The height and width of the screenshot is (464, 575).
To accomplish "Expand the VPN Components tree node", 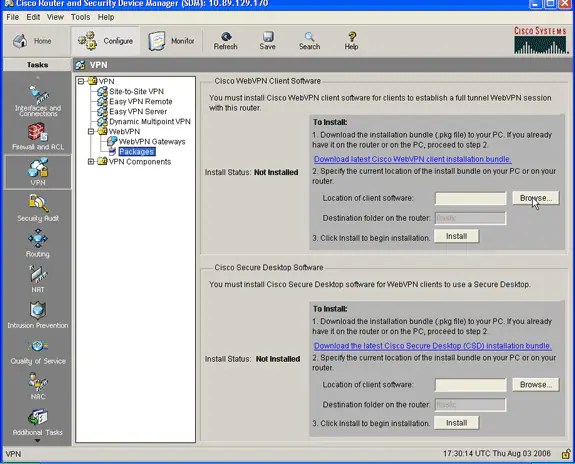I will 91,161.
